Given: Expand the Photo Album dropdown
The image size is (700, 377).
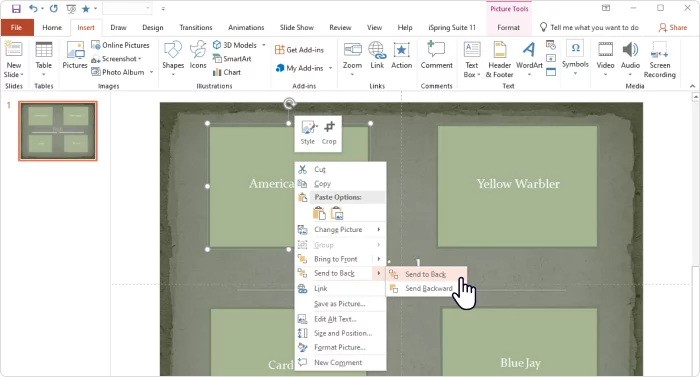Looking at the screenshot, I should pyautogui.click(x=151, y=72).
